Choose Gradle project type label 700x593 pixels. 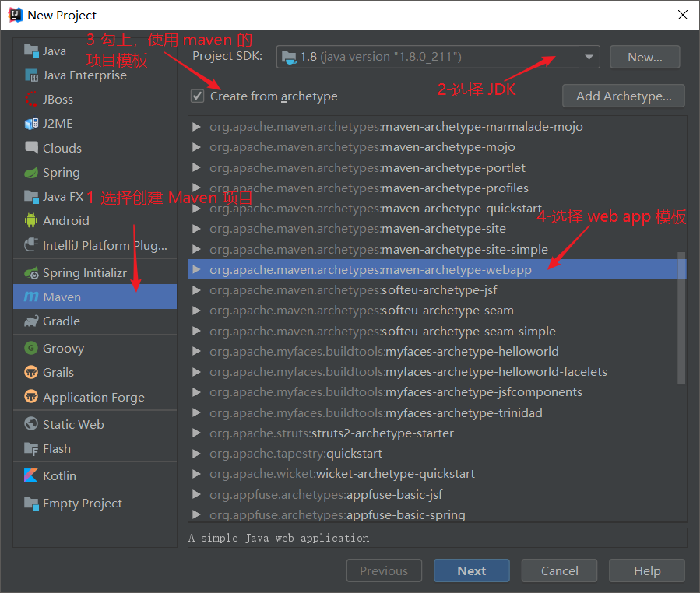pyautogui.click(x=62, y=321)
